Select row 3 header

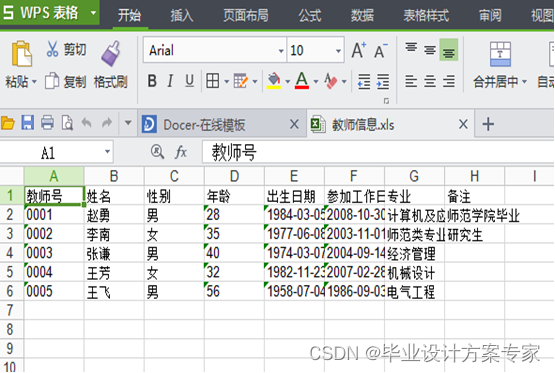point(11,234)
